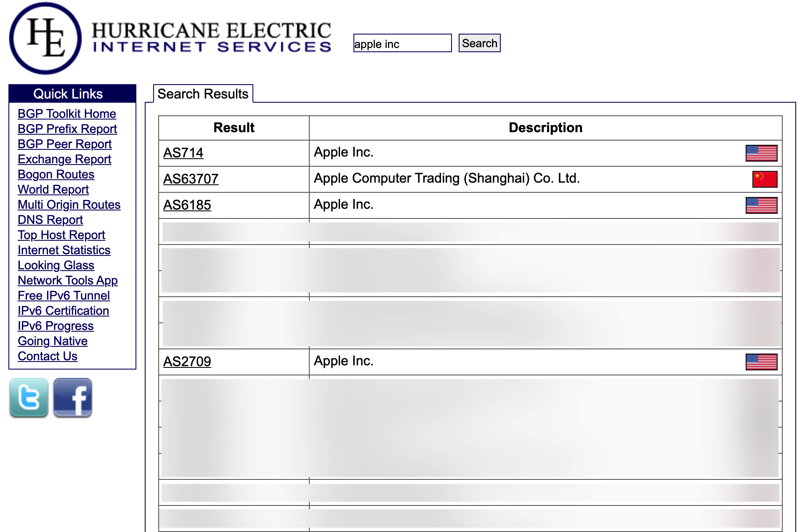Open the BGP Peer Report link
This screenshot has width=797, height=532.
(64, 144)
